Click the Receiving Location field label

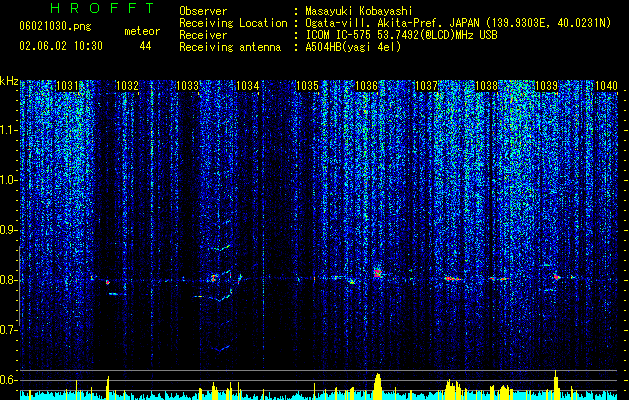pyautogui.click(x=233, y=23)
